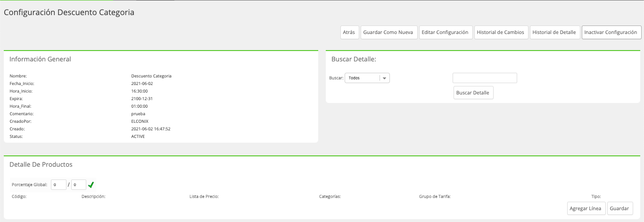This screenshot has height=222, width=644.
Task: Click the prueba comment value
Action: tap(138, 114)
